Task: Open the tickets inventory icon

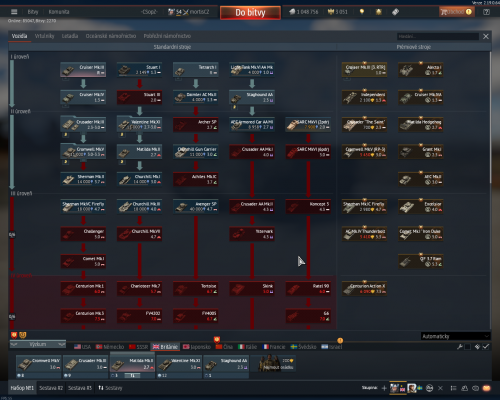Action: click(395, 12)
